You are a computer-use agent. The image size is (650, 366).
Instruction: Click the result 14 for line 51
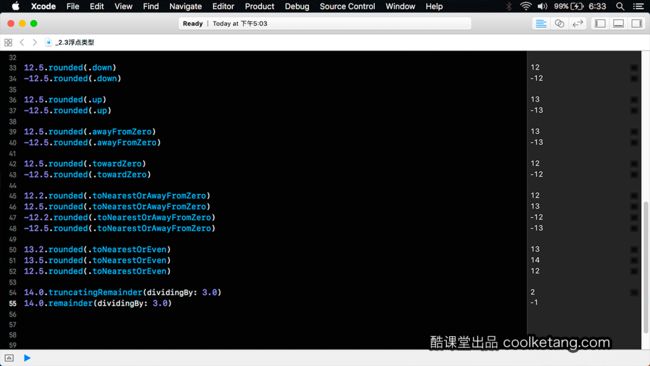coord(535,260)
